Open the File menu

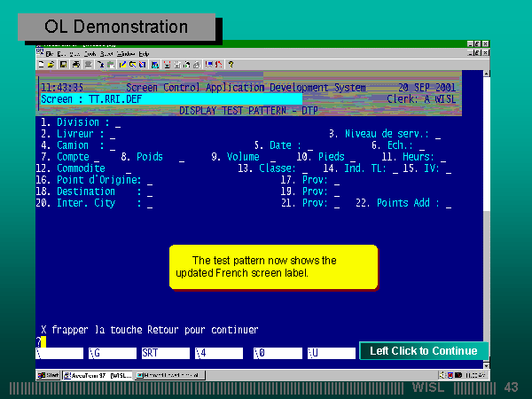[x=50, y=53]
